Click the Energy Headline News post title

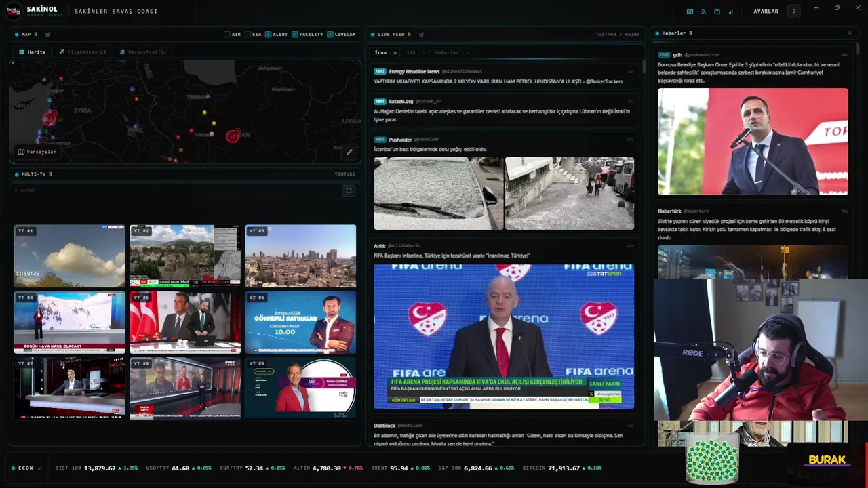tap(414, 71)
